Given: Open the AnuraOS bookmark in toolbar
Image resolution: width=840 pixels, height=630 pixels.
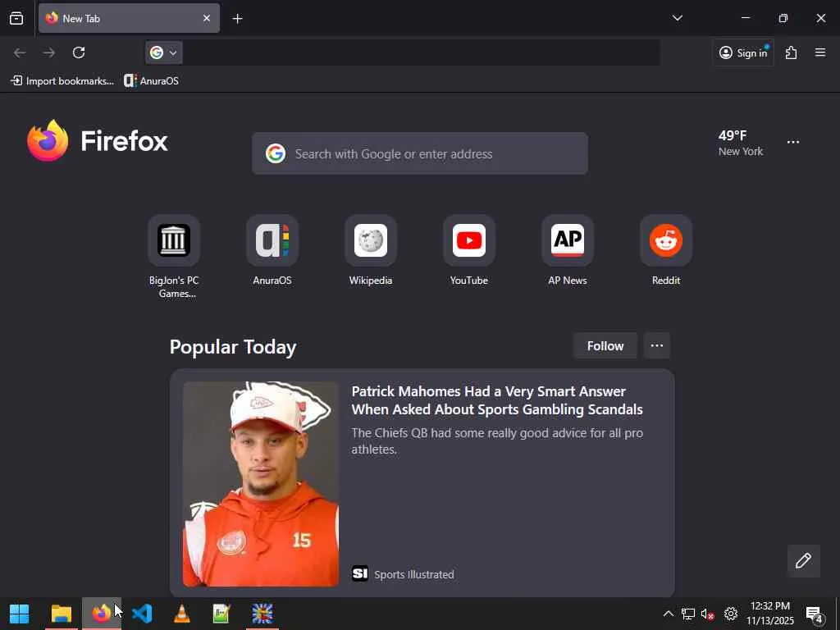Looking at the screenshot, I should tap(152, 81).
